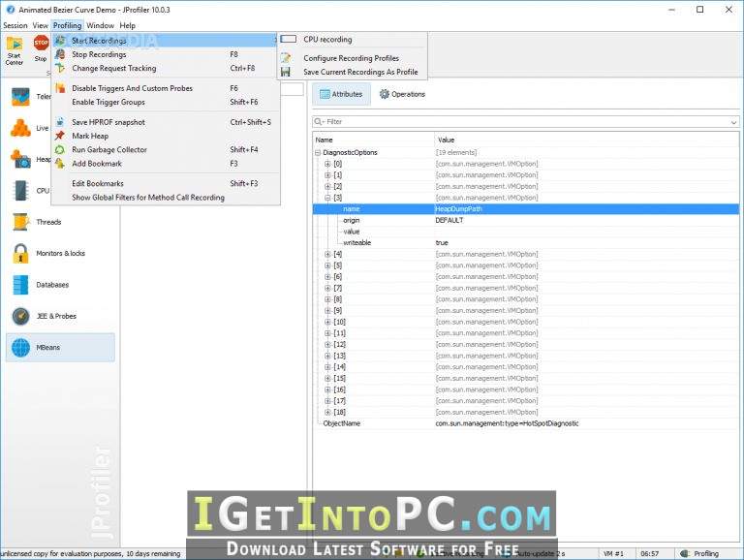Select Configure Recording Profiles
This screenshot has width=744, height=560.
pos(351,58)
